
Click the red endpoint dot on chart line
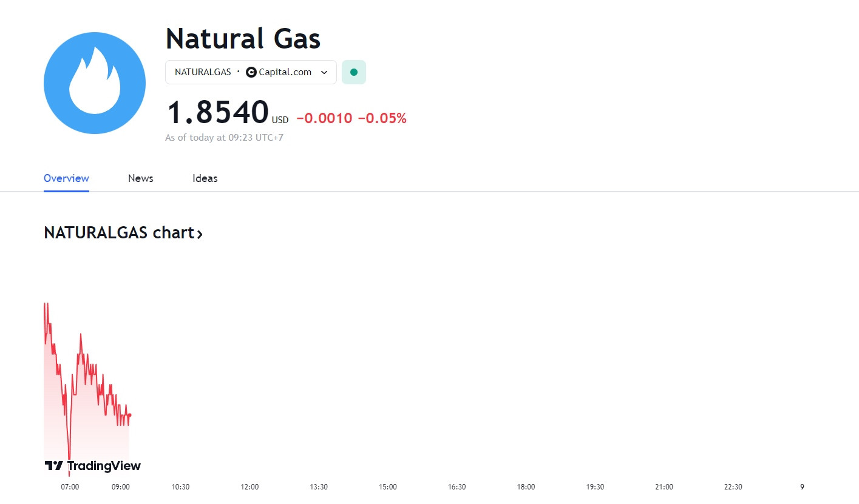point(129,415)
